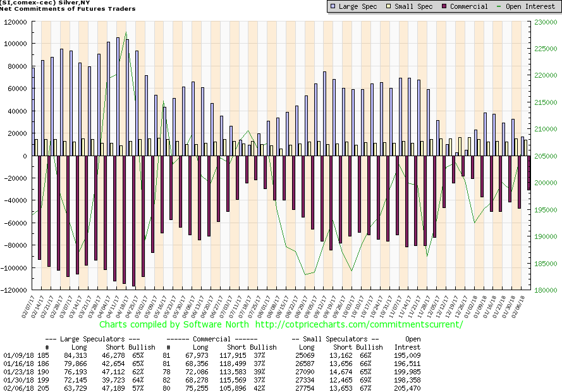Select the Large Spec legend label

(x=358, y=6)
